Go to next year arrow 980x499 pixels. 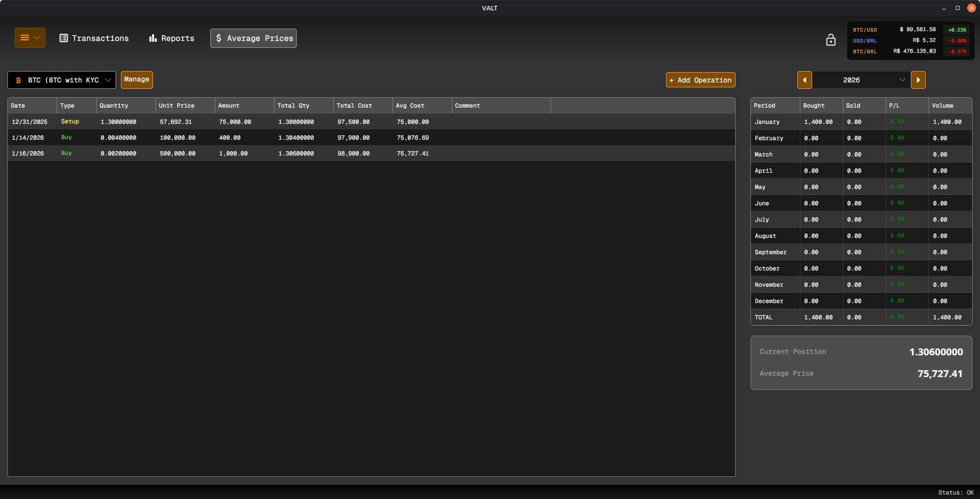coord(918,80)
